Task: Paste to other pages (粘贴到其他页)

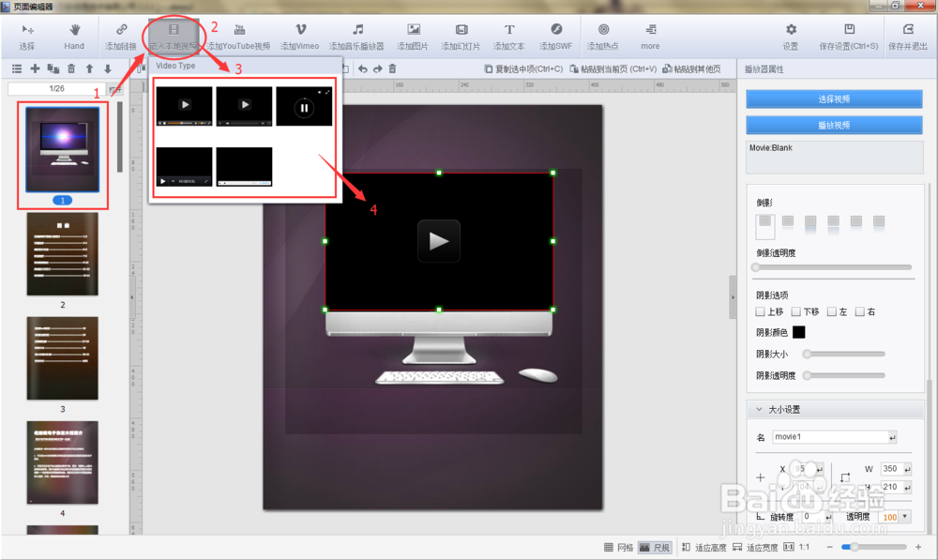Action: (691, 68)
